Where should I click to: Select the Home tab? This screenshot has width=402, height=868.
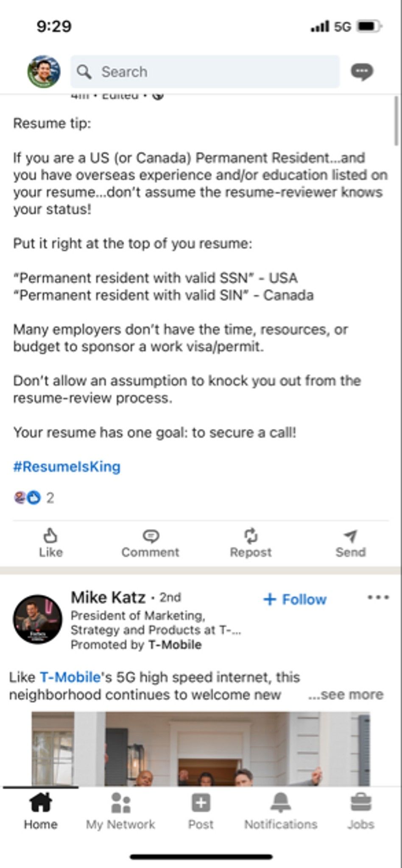(x=41, y=811)
